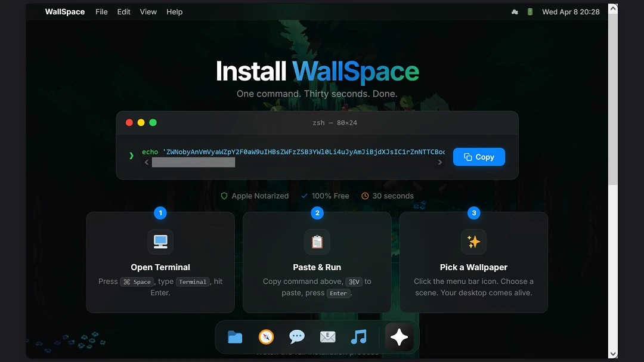Open the View menu
Image resolution: width=644 pixels, height=362 pixels.
coord(148,11)
